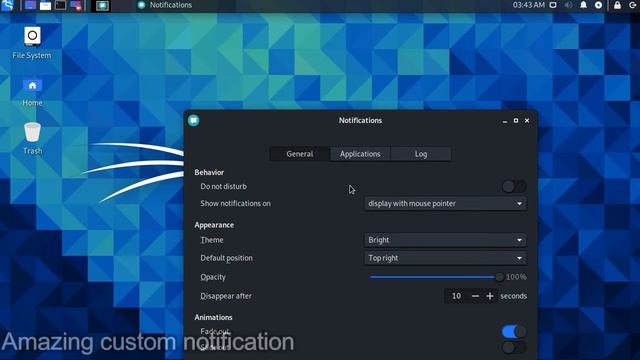Enable the Do not disturb switch

pos(514,187)
